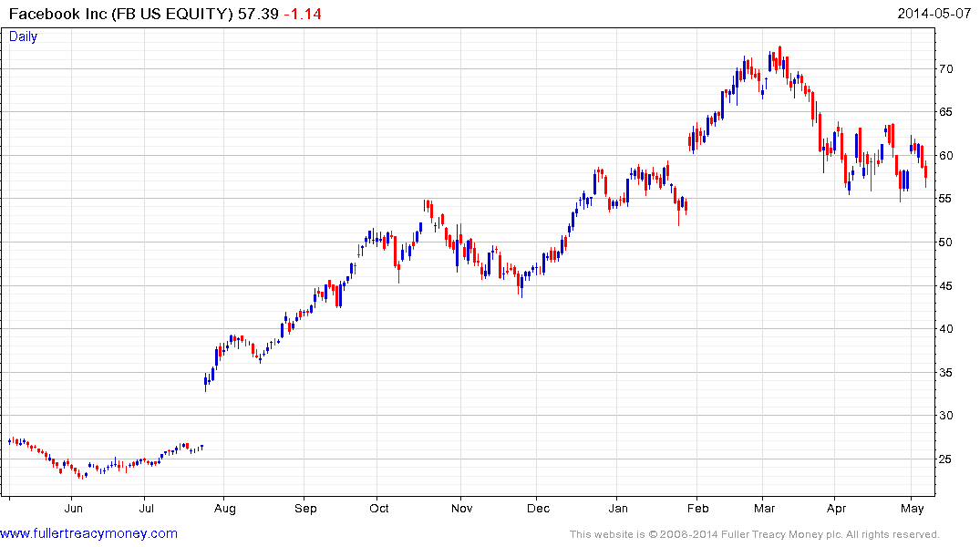Click the 70 price axis label
This screenshot has height=547, width=980.
coord(945,68)
